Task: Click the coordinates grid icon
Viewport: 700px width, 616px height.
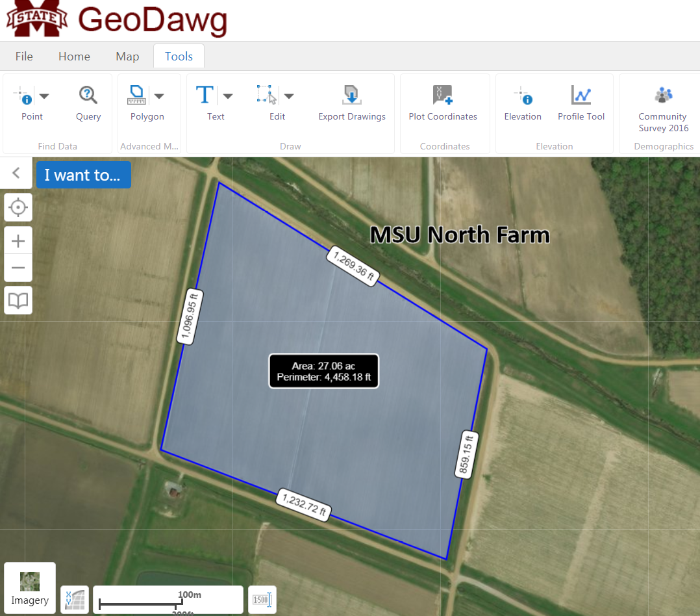Action: pyautogui.click(x=75, y=600)
